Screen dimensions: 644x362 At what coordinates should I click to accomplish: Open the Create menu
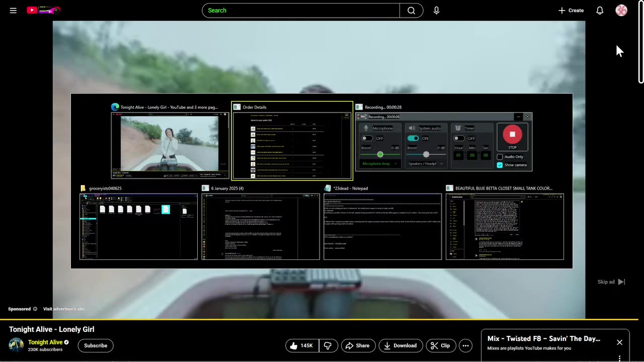571,10
